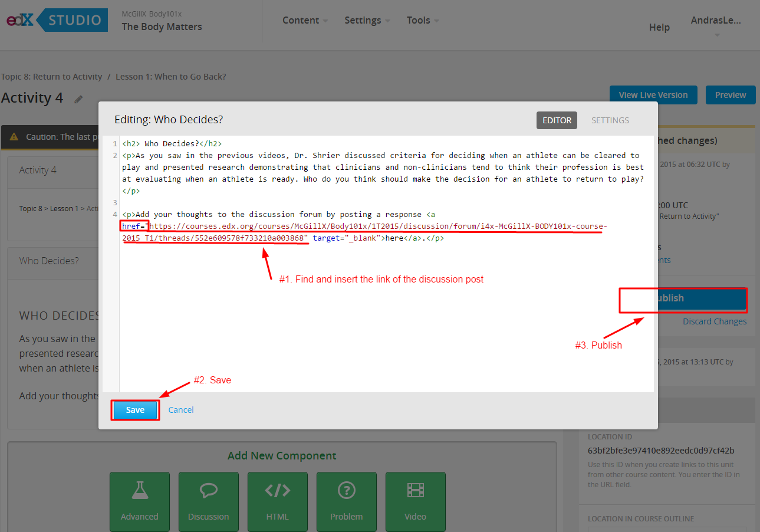Click the caution warning triangle icon
The width and height of the screenshot is (760, 532).
point(14,137)
